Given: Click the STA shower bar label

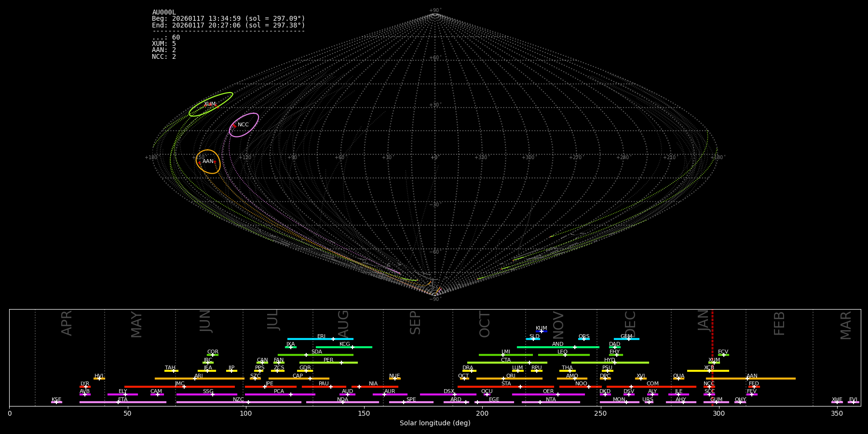Looking at the screenshot, I should (506, 384).
